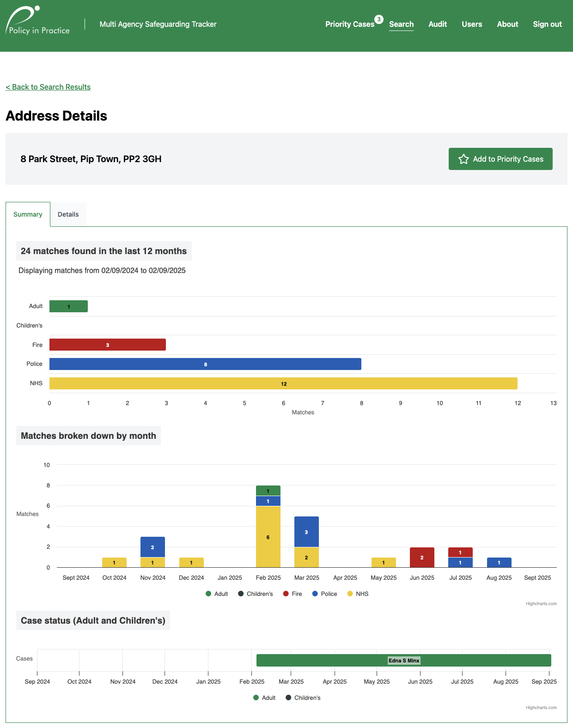Image resolution: width=573 pixels, height=728 pixels.
Task: Toggle NHS series in monthly chart legend
Action: [x=358, y=594]
